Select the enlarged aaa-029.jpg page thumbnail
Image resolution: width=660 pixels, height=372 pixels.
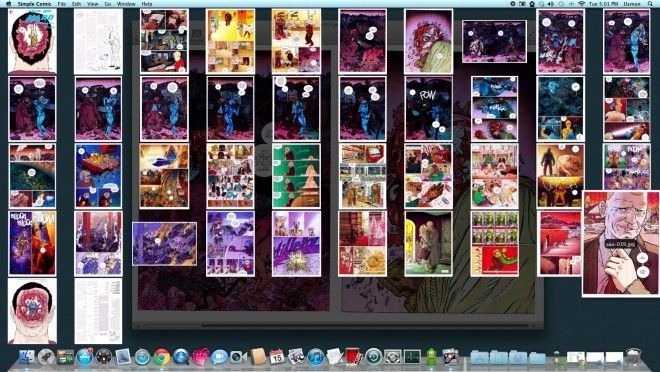coord(621,243)
